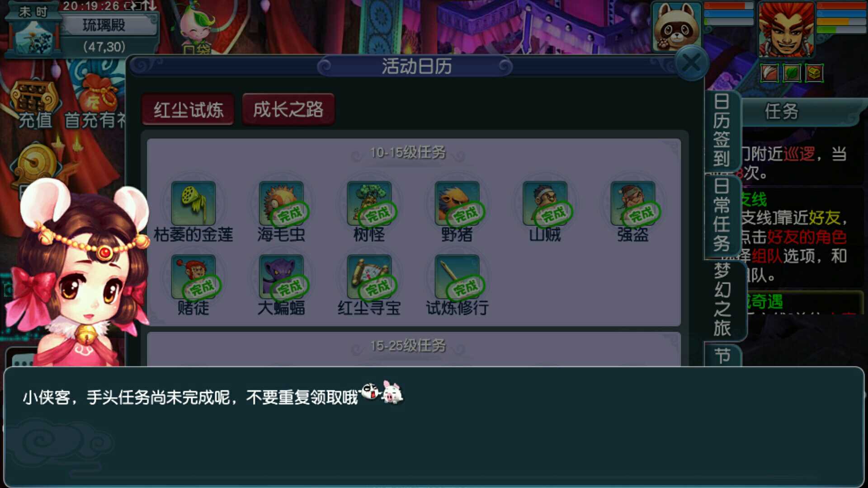Open the 枯萎的金莲 quest icon
Viewport: 868px width, 488px height.
click(x=193, y=203)
